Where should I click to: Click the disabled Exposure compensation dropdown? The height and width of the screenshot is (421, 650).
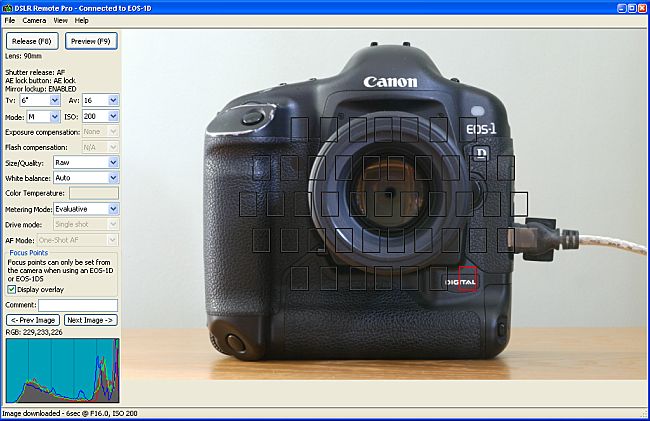coord(100,132)
